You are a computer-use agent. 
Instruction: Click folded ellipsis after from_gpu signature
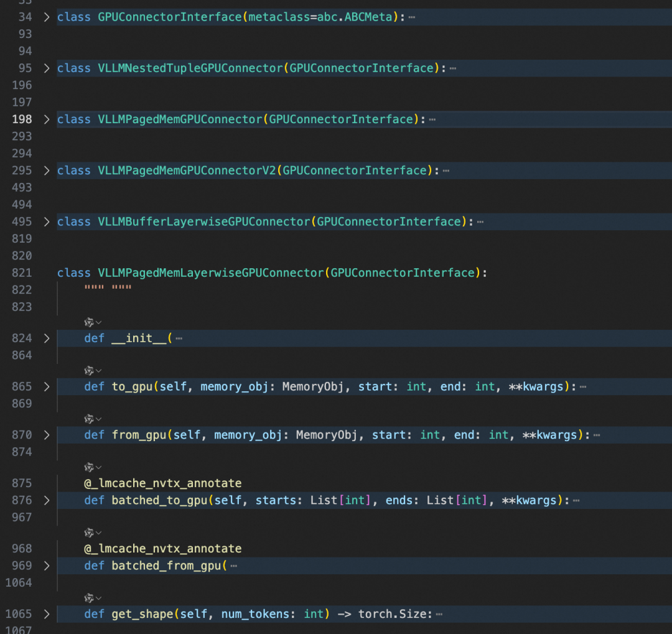pyautogui.click(x=597, y=436)
